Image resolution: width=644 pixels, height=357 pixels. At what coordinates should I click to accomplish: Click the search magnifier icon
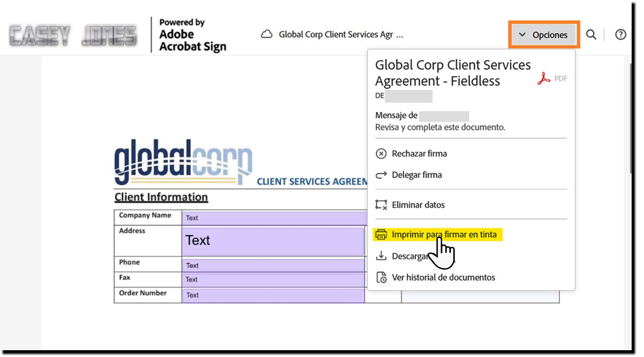tap(591, 35)
